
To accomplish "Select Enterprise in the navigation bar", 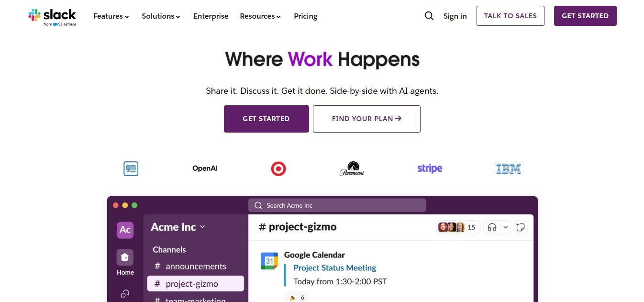I will coord(211,16).
